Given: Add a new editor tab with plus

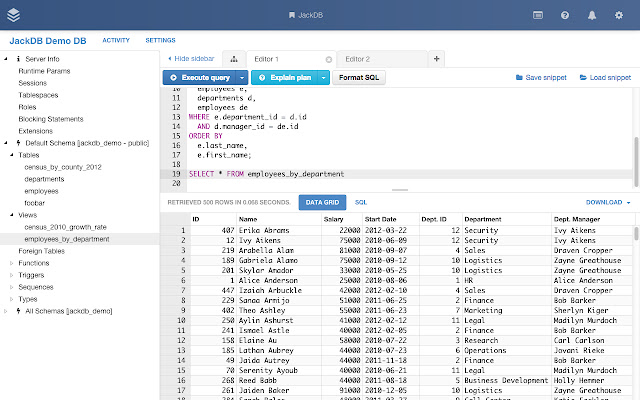Looking at the screenshot, I should click(x=436, y=60).
